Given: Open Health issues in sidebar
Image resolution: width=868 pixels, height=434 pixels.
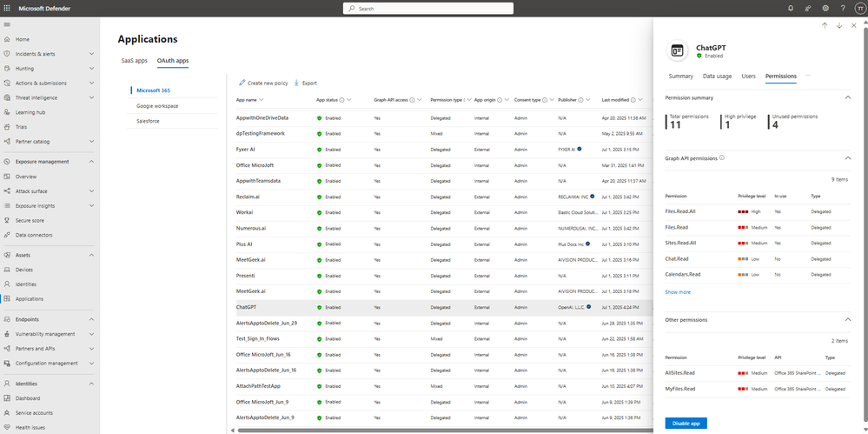Looking at the screenshot, I should pyautogui.click(x=30, y=427).
